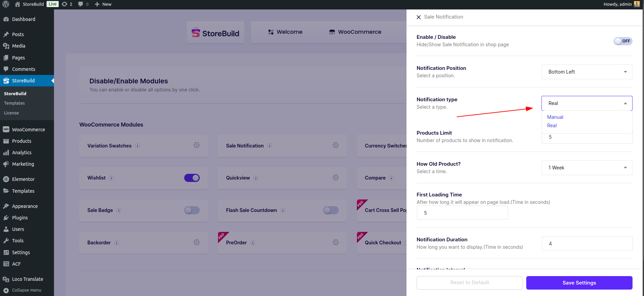
Task: Open Variation Swatches settings gear
Action: click(197, 145)
